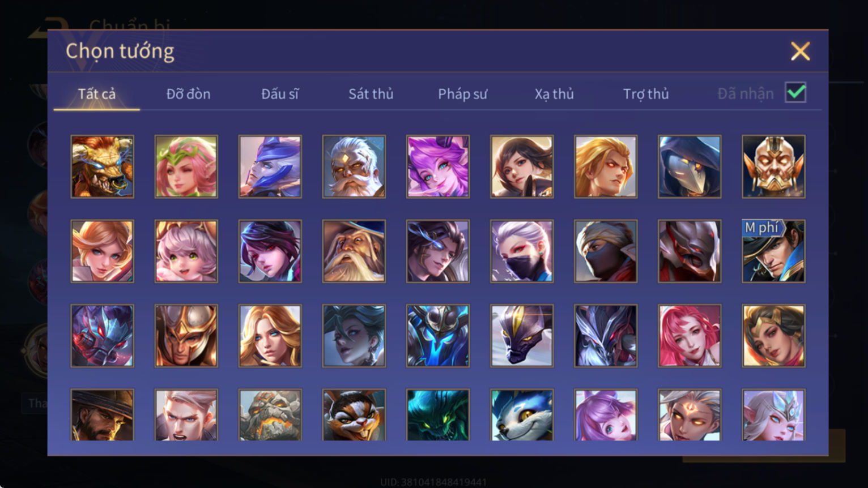Pick the masked white-haired ninja girl
This screenshot has height=488, width=868.
[522, 251]
